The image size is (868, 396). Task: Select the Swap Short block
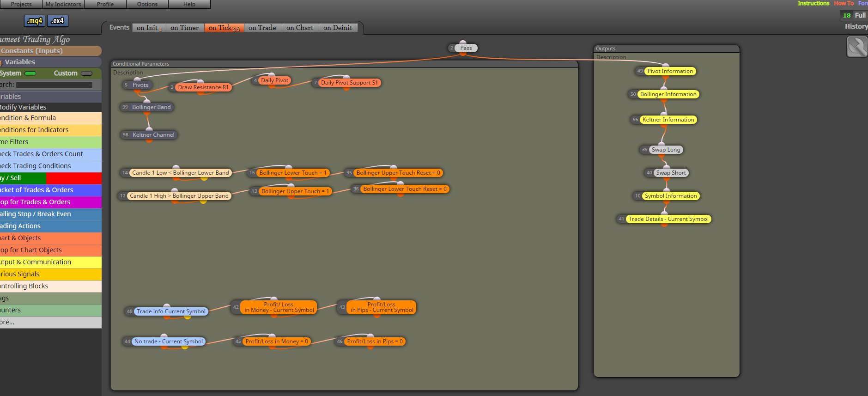click(x=671, y=173)
